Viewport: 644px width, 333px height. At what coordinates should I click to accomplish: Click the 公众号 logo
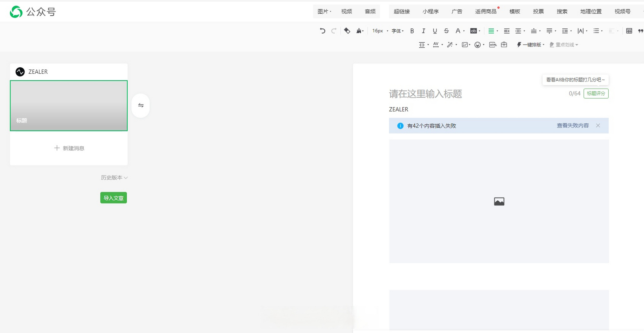tap(33, 12)
